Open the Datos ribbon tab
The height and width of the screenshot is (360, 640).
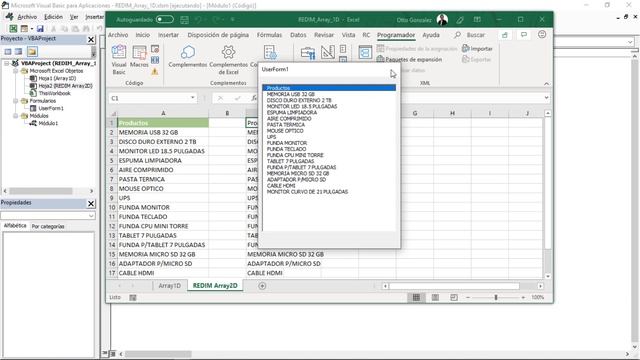298,35
